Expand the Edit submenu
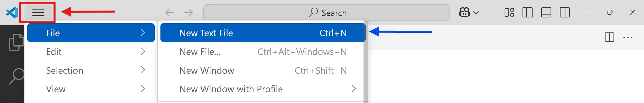Screen dimensions: 644x103 pos(91,52)
